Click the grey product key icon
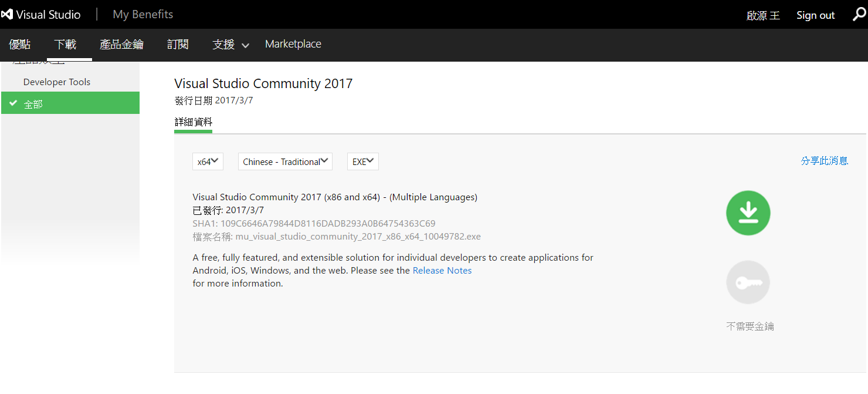This screenshot has width=868, height=394. tap(748, 282)
